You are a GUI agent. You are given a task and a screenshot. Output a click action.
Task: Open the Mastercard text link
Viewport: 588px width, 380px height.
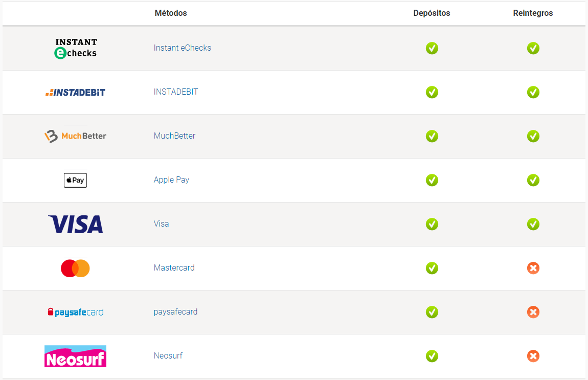pyautogui.click(x=174, y=268)
